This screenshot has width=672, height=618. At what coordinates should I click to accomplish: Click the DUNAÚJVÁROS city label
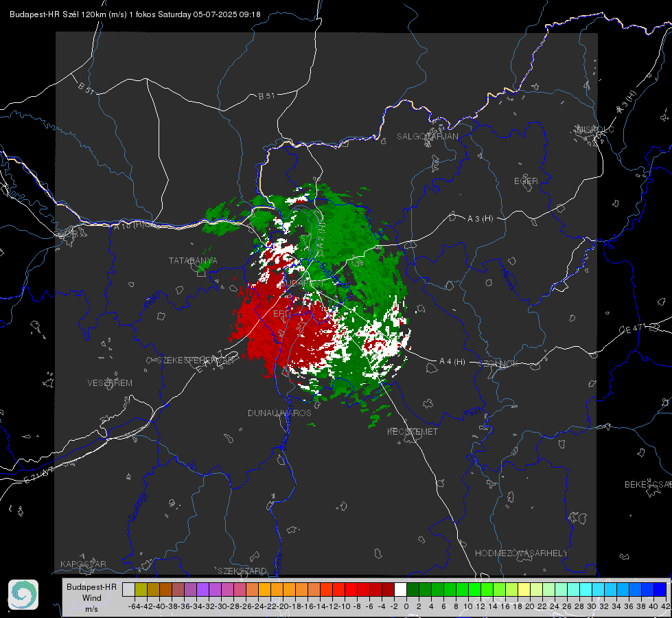coord(279,413)
